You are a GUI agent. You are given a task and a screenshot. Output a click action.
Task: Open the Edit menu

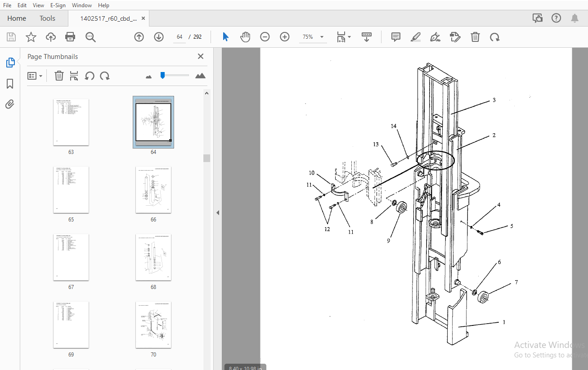click(22, 5)
